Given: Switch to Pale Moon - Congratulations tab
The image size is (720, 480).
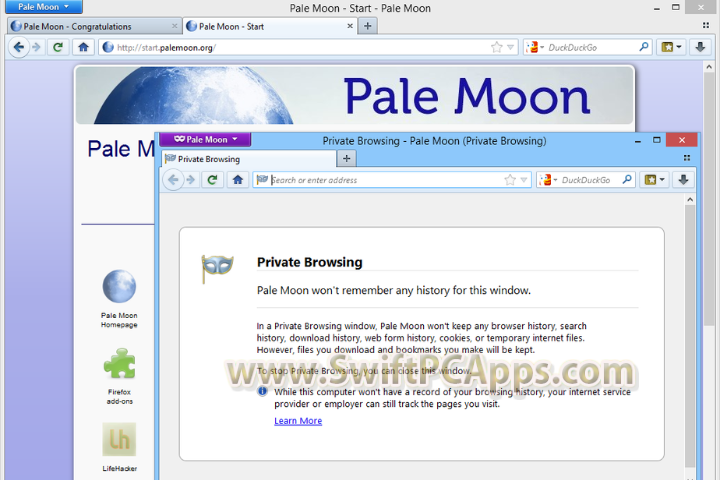Looking at the screenshot, I should pos(94,26).
